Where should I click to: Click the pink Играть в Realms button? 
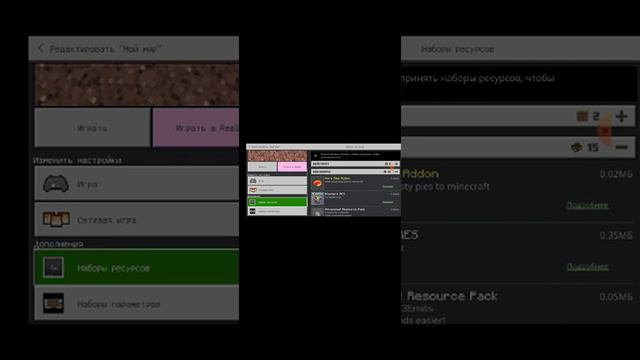pyautogui.click(x=196, y=128)
